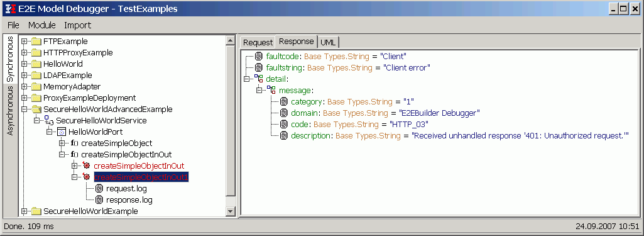The image size is (644, 236).
Task: Click the ProxyExampleDeployment folder icon
Action: pos(36,98)
